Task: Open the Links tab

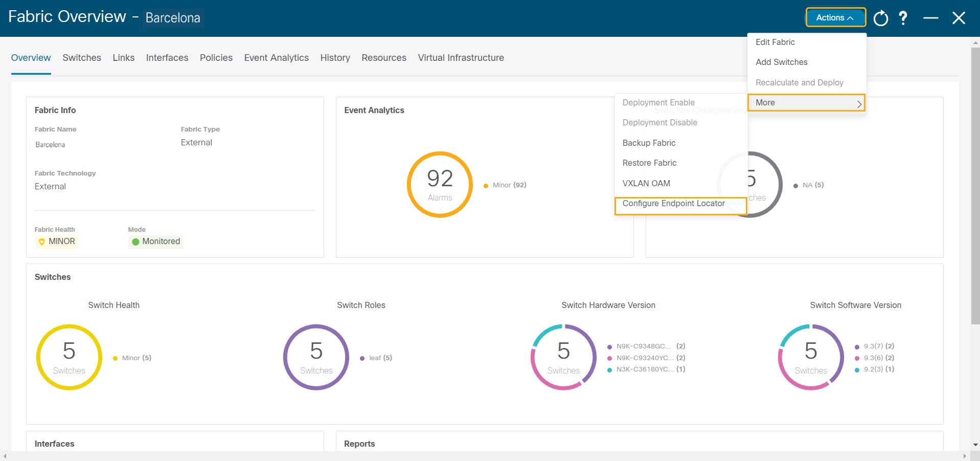Action: coord(124,58)
